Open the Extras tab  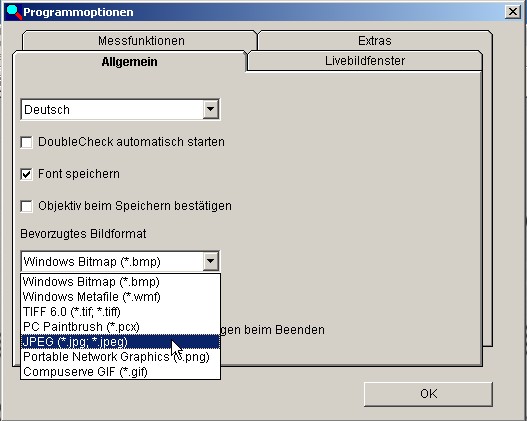point(375,41)
